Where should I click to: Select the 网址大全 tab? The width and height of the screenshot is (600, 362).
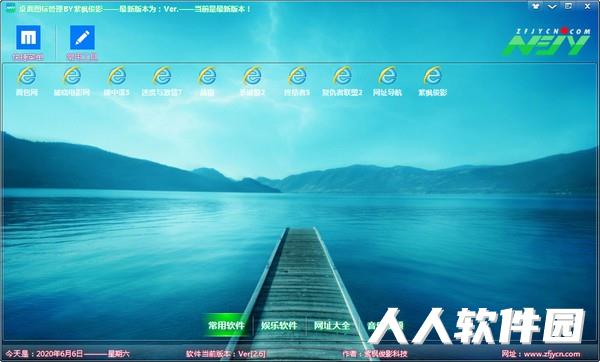point(332,326)
